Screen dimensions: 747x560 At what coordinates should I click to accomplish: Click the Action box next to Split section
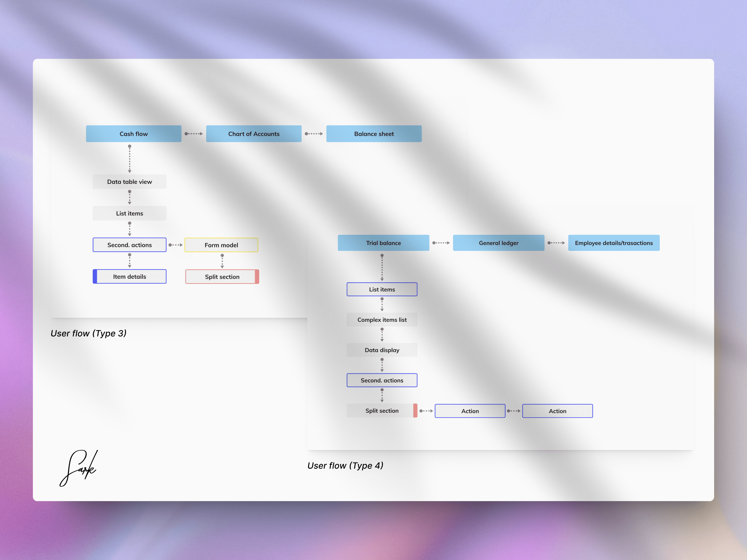[470, 411]
